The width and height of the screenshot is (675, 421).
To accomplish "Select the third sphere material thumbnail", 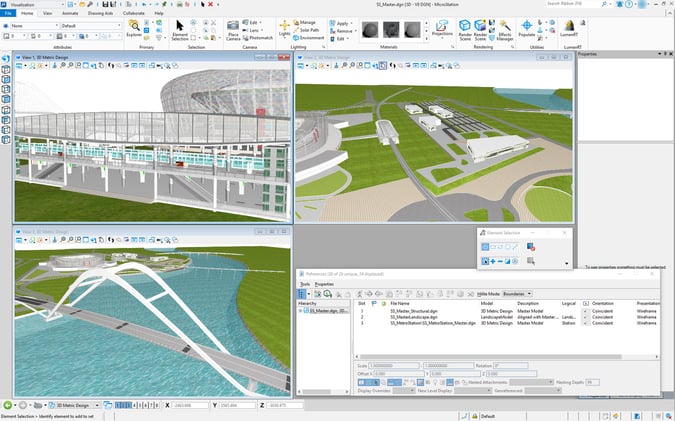I will pyautogui.click(x=412, y=30).
